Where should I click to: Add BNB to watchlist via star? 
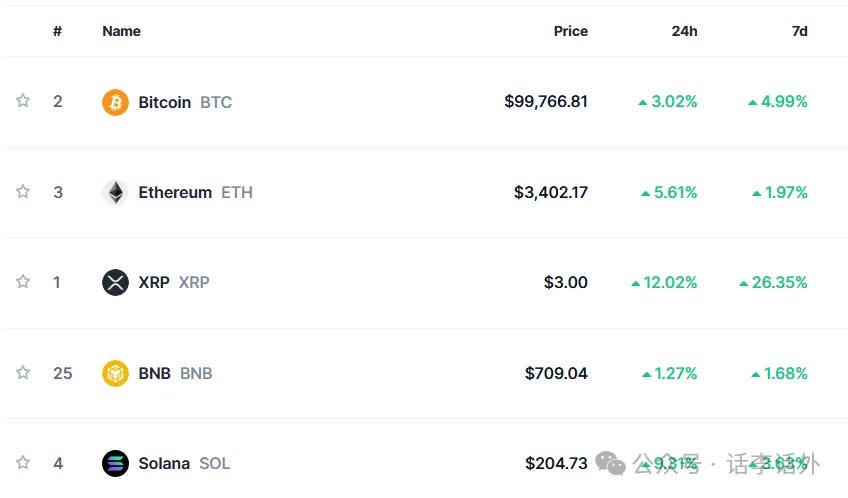coord(23,373)
